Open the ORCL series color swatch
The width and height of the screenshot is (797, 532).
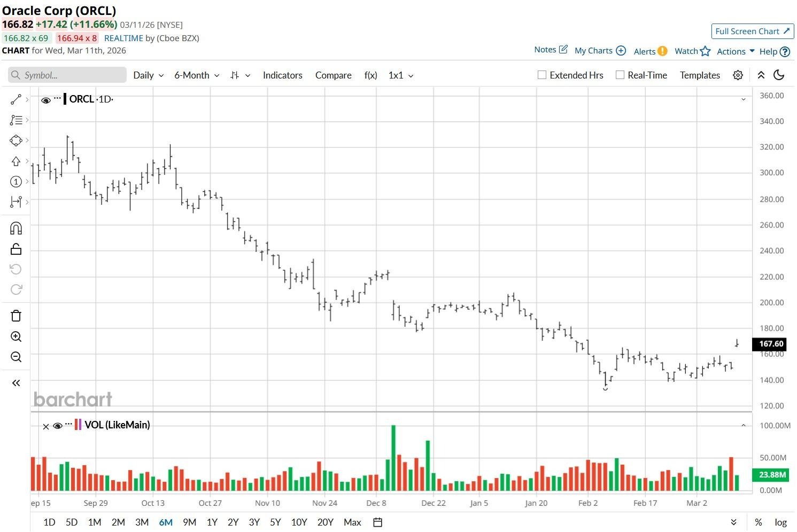pyautogui.click(x=65, y=99)
